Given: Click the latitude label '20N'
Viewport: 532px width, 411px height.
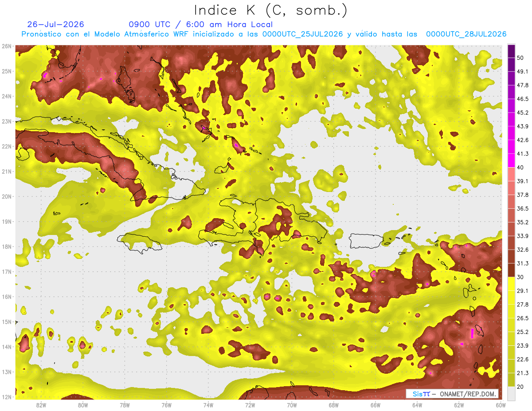Looking at the screenshot, I should (x=7, y=196).
